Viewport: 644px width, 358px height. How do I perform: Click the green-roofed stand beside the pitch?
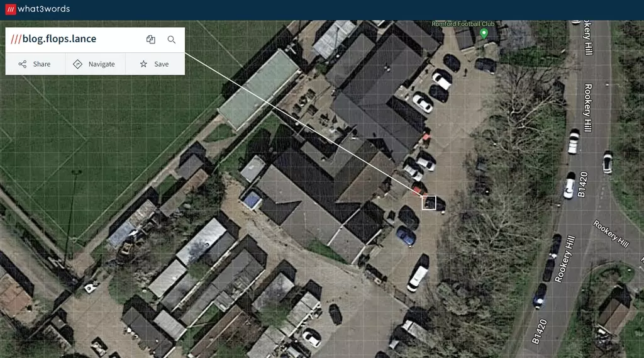pyautogui.click(x=259, y=89)
